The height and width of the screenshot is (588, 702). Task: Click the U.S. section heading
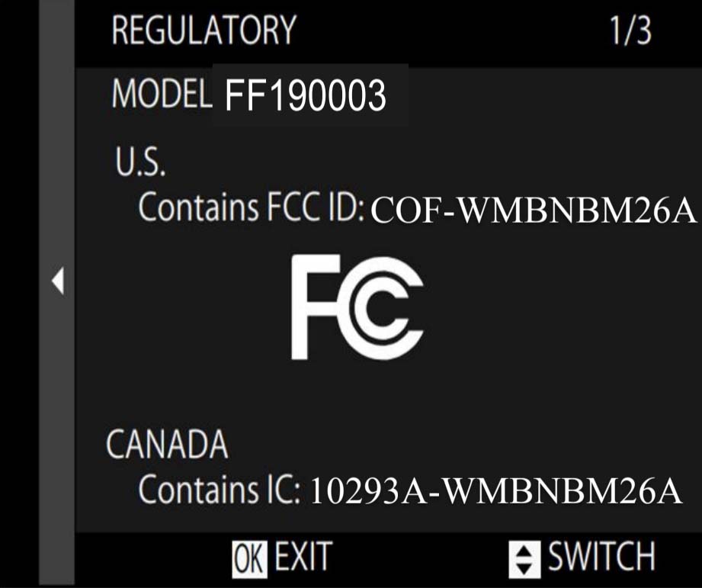[140, 161]
